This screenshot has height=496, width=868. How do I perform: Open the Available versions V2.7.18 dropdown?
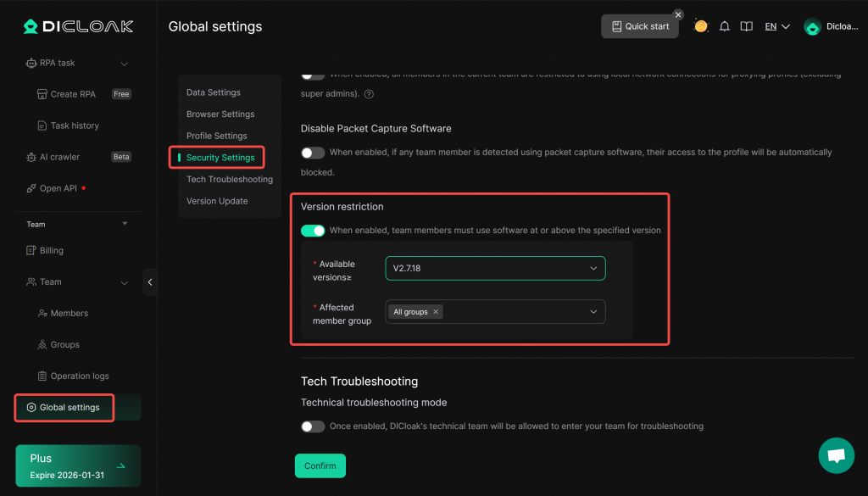pos(495,268)
